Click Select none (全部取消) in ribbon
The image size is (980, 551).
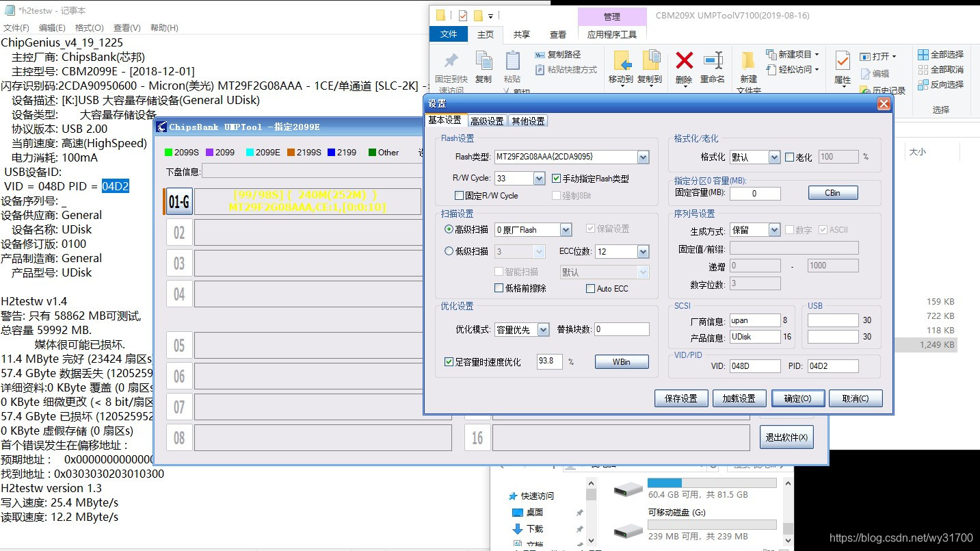pyautogui.click(x=940, y=69)
